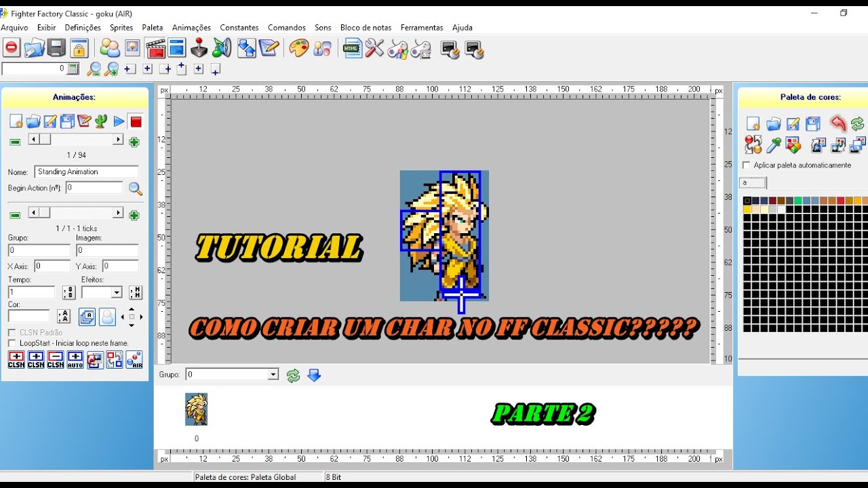This screenshot has height=488, width=868.
Task: Open sounds editor speaker icon
Action: coord(221,48)
